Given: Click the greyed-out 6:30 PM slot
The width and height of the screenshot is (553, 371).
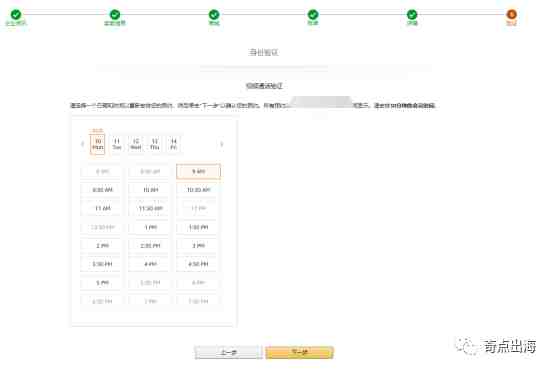Looking at the screenshot, I should pyautogui.click(x=103, y=302).
